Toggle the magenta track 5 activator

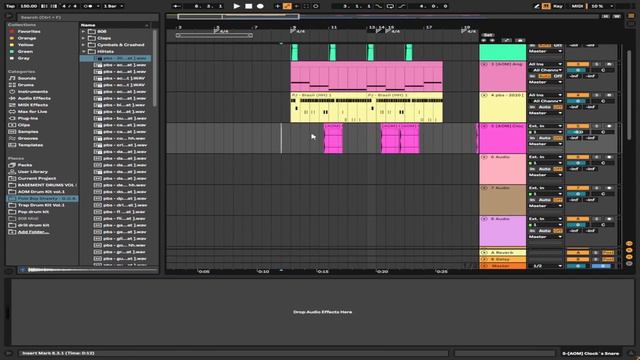point(578,126)
